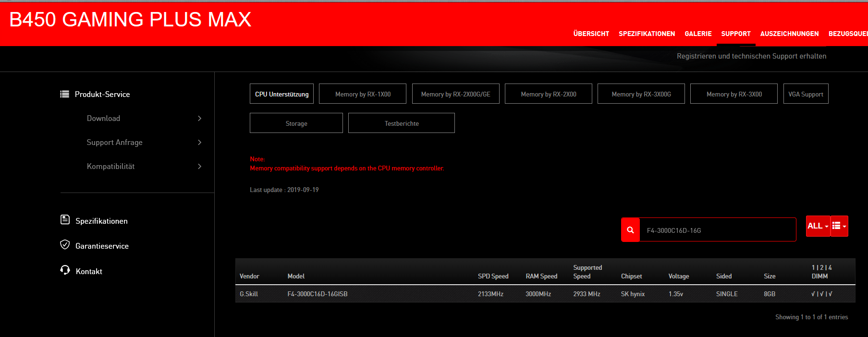
Task: Open the ÜBERSICHT tab
Action: pos(591,34)
